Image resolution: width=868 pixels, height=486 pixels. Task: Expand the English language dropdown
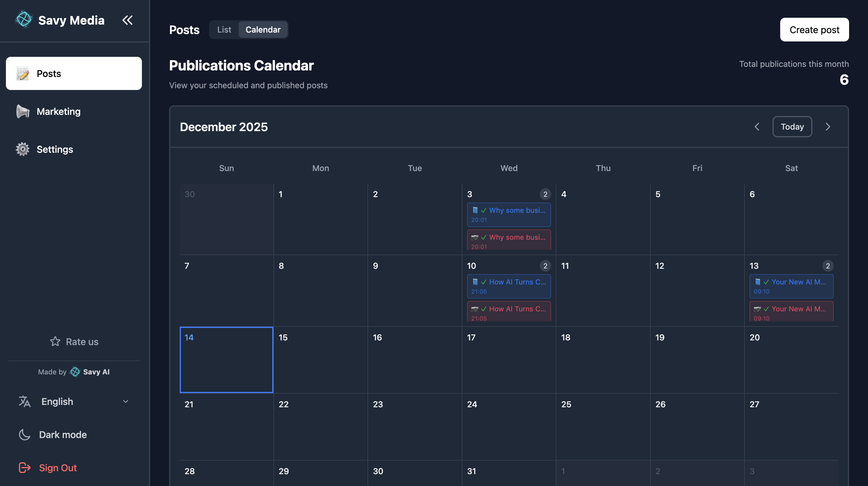click(125, 401)
